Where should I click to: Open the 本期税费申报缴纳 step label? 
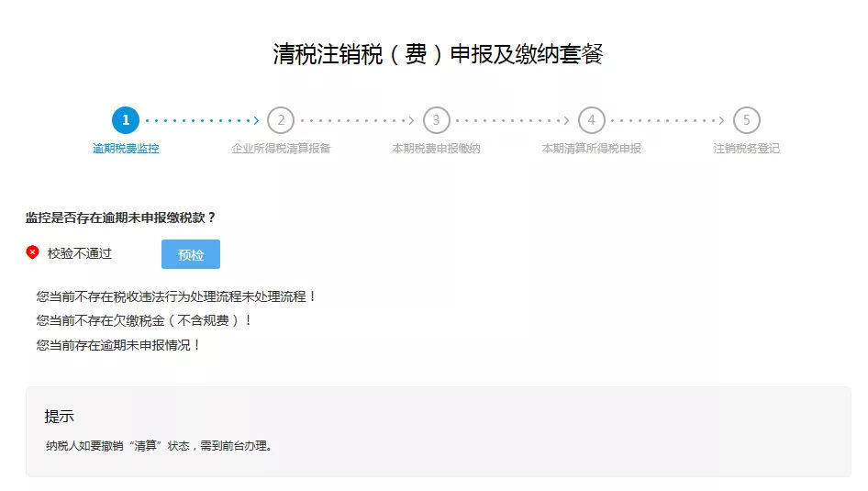point(436,149)
